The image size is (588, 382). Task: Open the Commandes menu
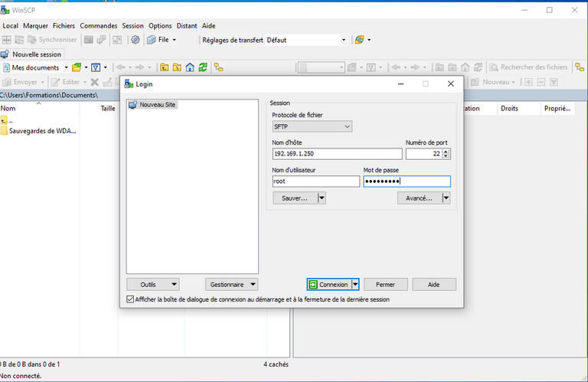pos(99,26)
